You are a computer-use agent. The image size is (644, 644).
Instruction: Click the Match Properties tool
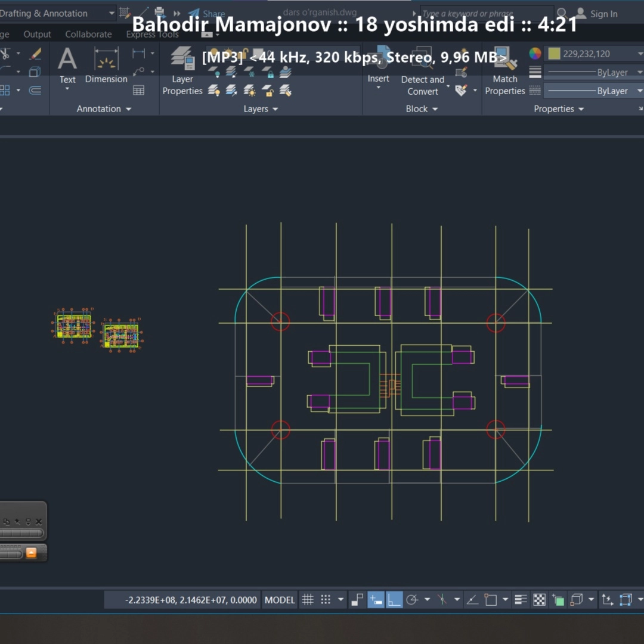pos(505,70)
